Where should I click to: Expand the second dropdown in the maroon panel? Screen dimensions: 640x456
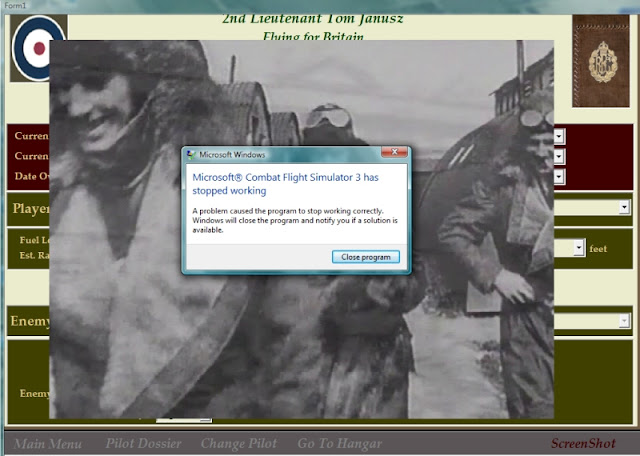tap(559, 156)
